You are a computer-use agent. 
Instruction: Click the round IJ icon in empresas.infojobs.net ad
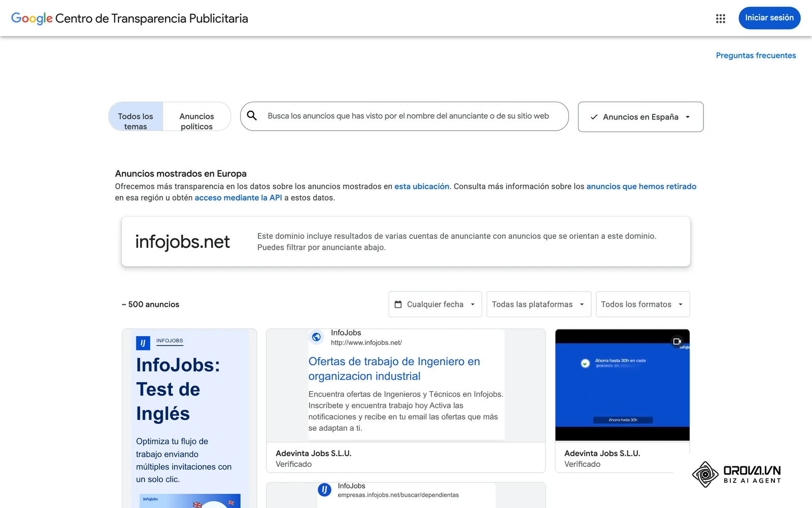pos(324,490)
